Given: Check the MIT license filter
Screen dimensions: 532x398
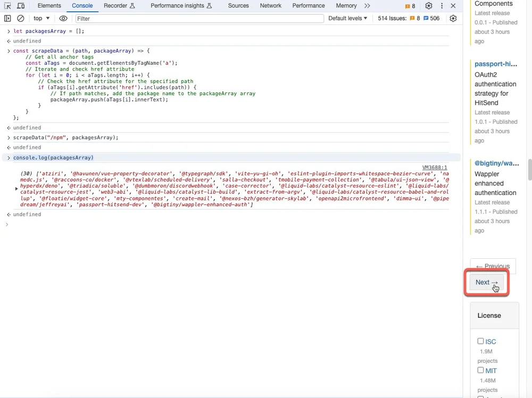Looking at the screenshot, I should (480, 370).
